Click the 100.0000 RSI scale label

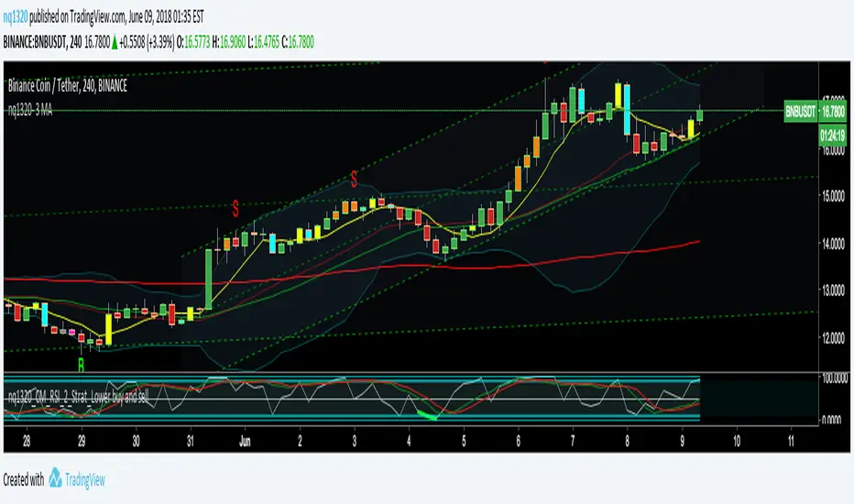tap(835, 378)
